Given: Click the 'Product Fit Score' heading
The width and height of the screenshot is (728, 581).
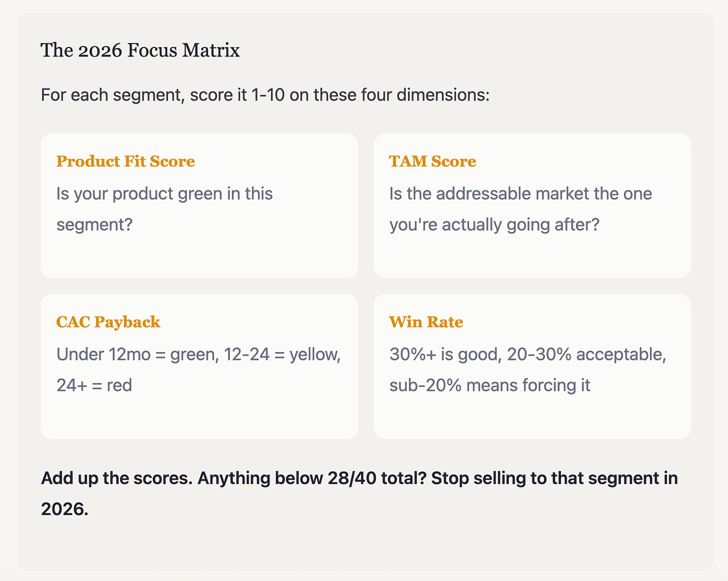Looking at the screenshot, I should click(125, 161).
